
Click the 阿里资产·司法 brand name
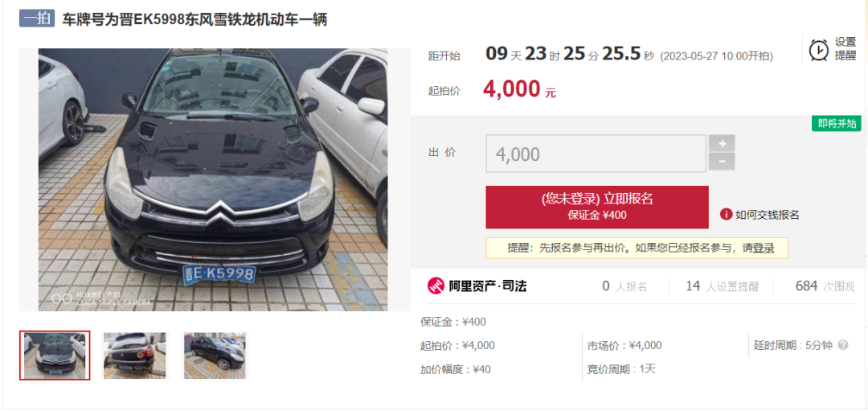click(x=487, y=286)
